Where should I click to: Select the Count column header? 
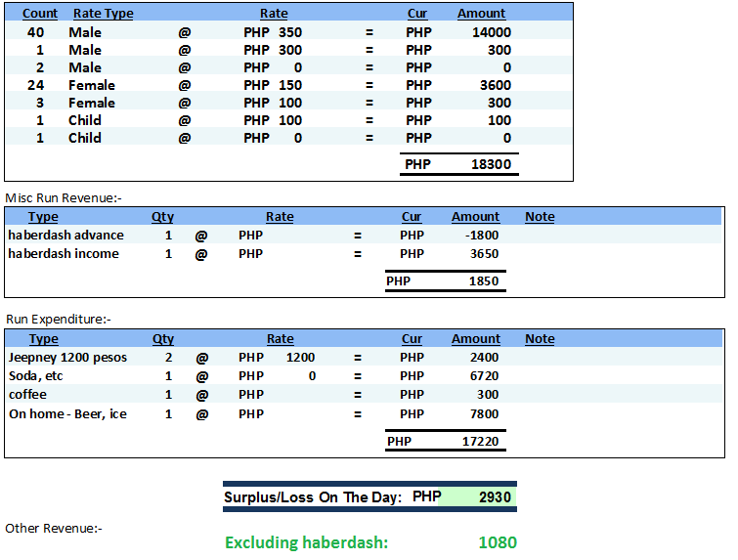click(40, 14)
